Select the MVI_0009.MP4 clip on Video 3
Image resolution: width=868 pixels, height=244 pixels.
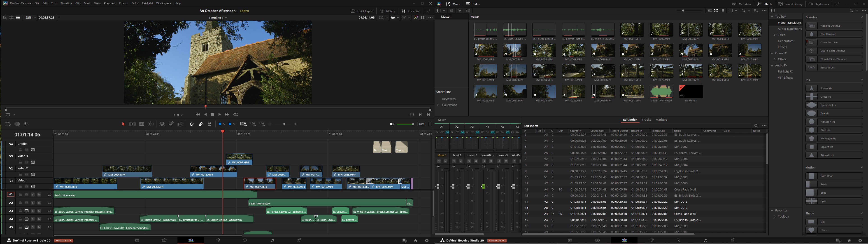tap(239, 160)
